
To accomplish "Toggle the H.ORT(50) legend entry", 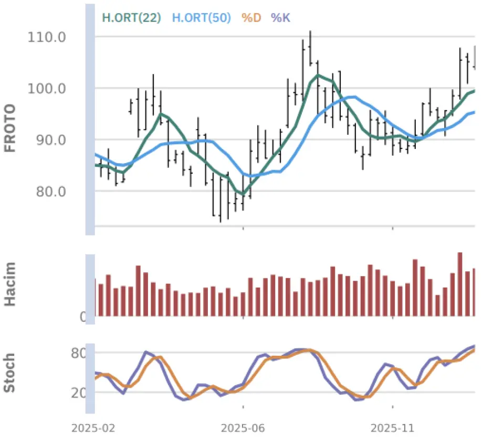I will click(201, 18).
